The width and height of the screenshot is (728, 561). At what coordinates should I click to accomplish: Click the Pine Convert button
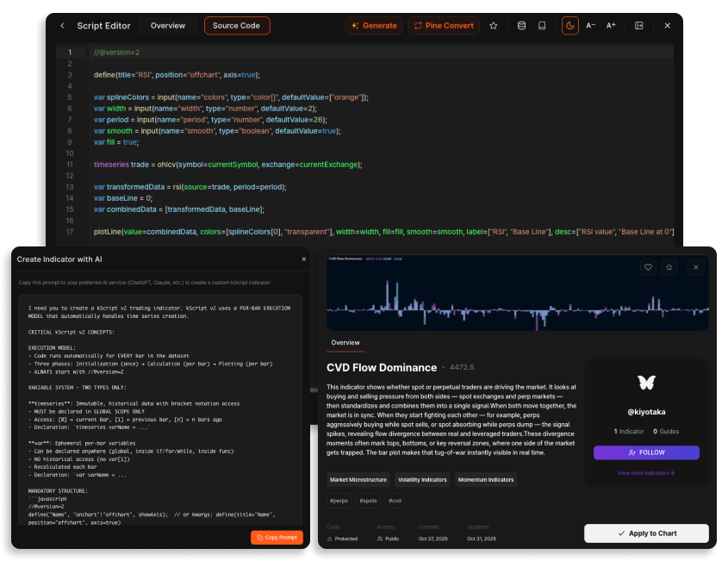pos(444,26)
